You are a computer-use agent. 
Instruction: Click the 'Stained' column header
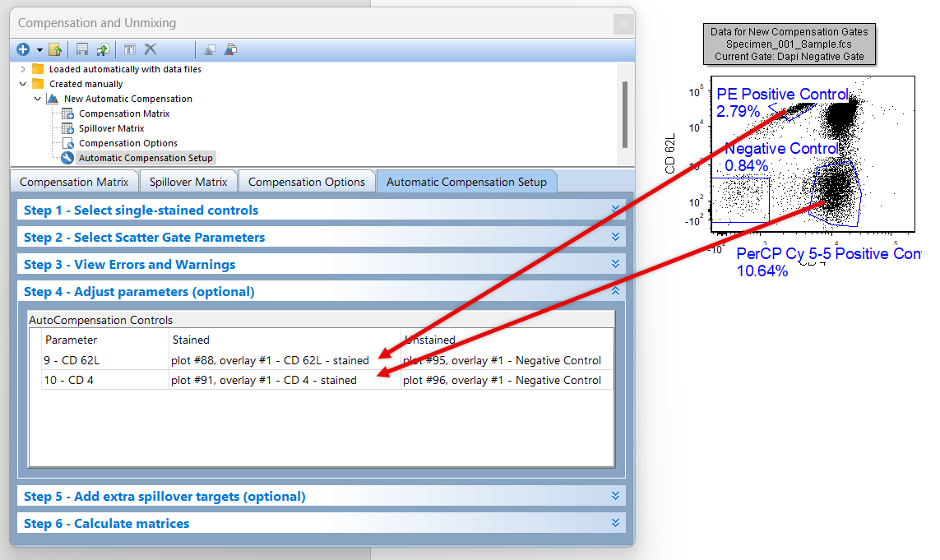tap(285, 340)
